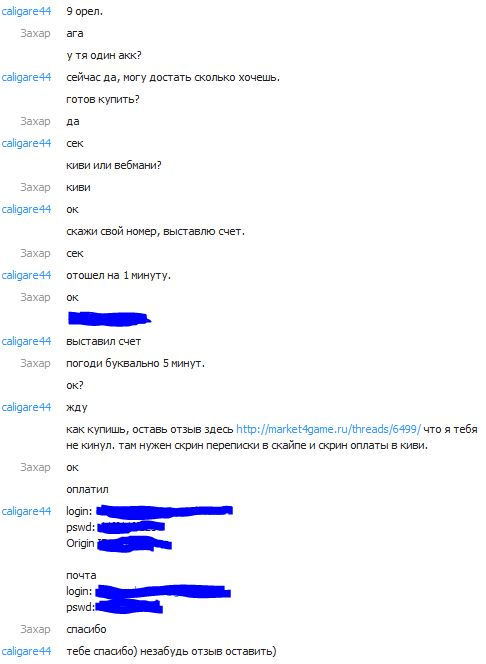Click caligare44 name beside the "login:" credentials
The width and height of the screenshot is (486, 664).
pos(26,512)
